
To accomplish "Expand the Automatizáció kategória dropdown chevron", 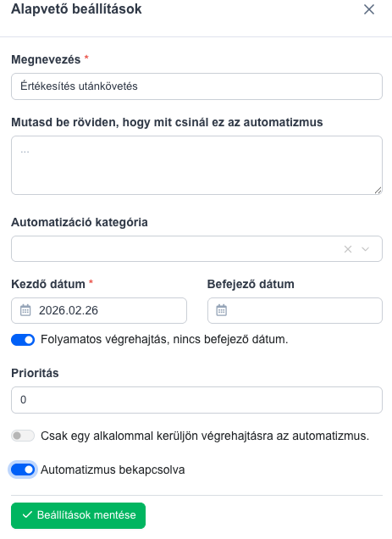I will click(x=366, y=249).
